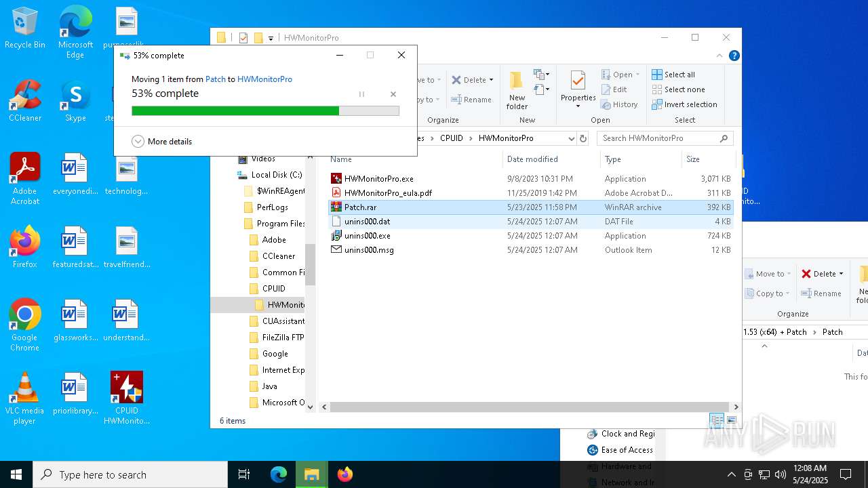Open address bar history dropdown
The image size is (868, 488).
tap(571, 138)
